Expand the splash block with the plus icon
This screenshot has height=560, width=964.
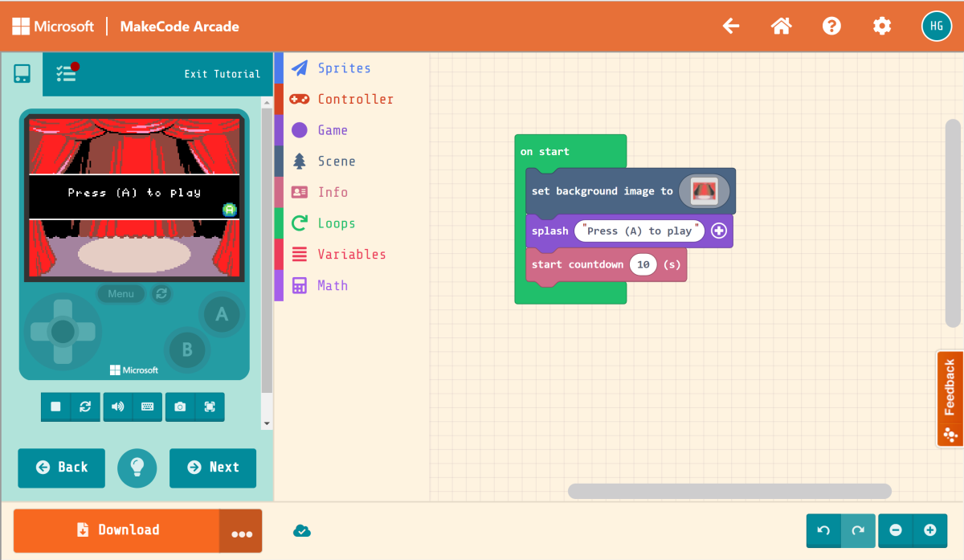click(x=718, y=231)
